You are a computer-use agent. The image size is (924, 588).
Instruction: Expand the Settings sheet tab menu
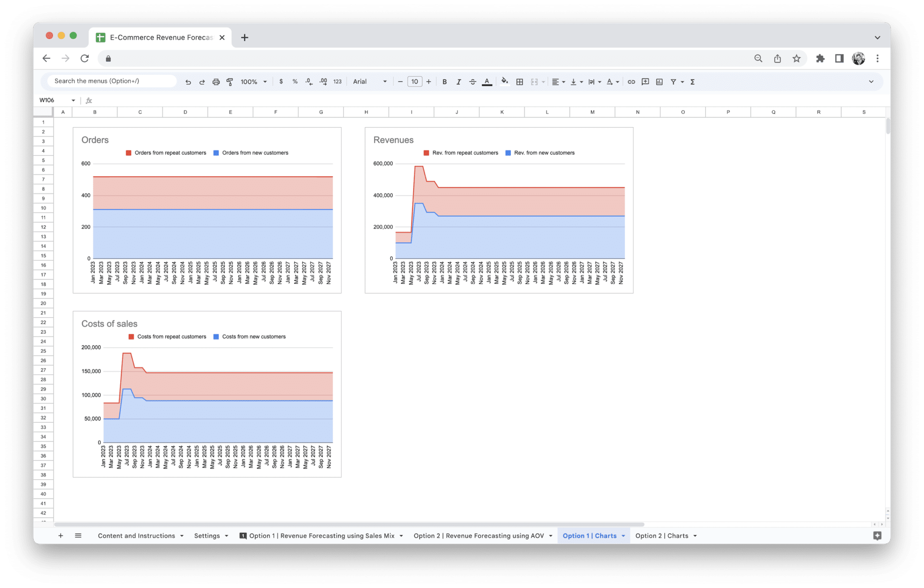(226, 536)
